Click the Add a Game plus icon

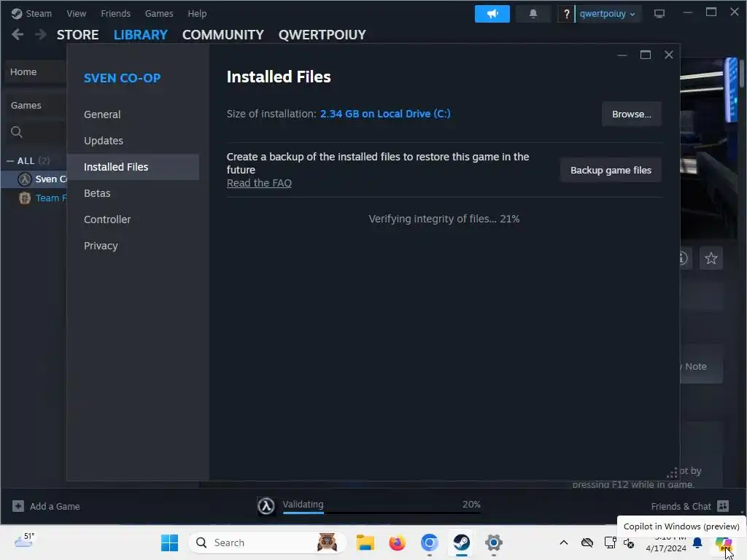[18, 506]
